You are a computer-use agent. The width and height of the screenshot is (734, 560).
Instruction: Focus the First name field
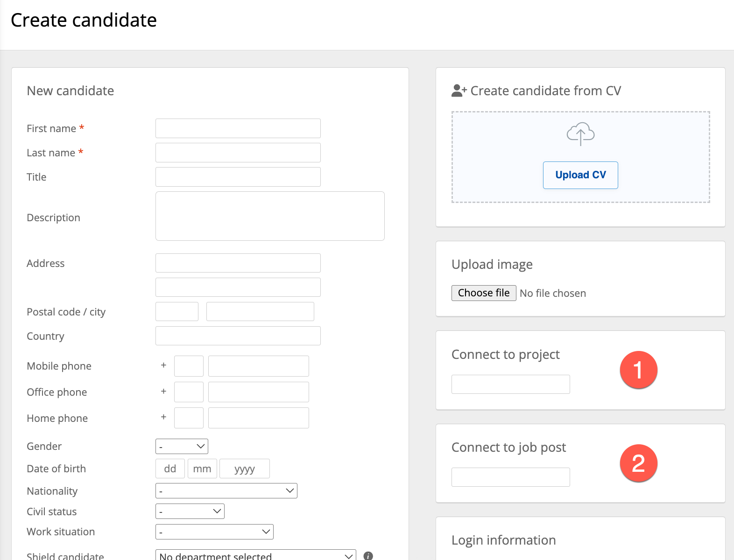(238, 128)
